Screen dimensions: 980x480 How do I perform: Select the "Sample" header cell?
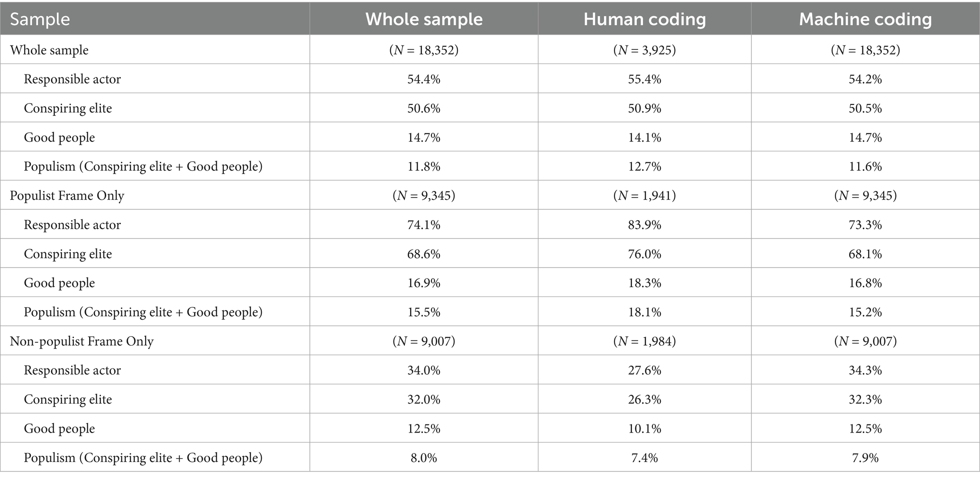[40, 19]
